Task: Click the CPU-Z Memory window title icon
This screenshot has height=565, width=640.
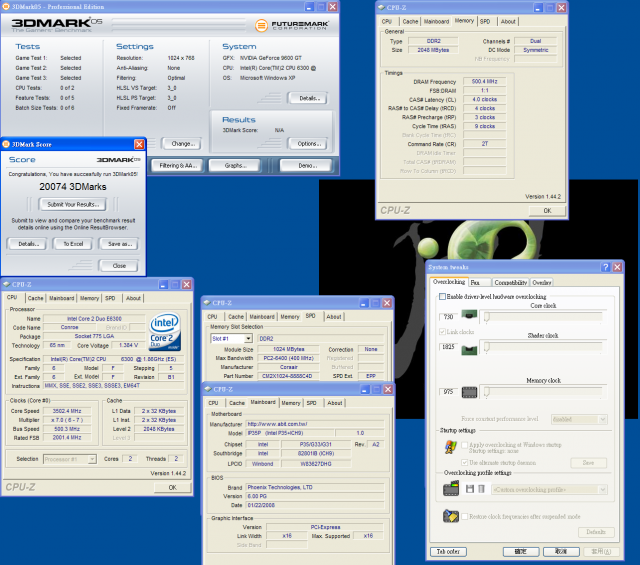Action: click(381, 7)
